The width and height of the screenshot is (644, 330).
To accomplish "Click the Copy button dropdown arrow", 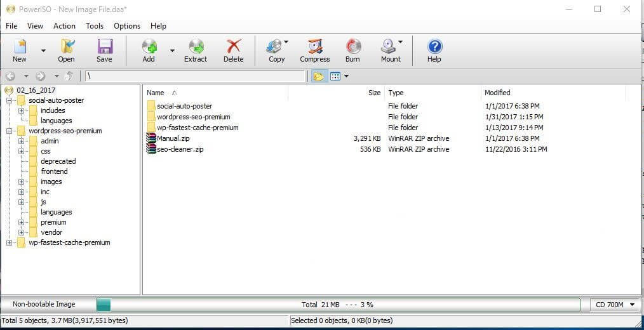I will [286, 42].
